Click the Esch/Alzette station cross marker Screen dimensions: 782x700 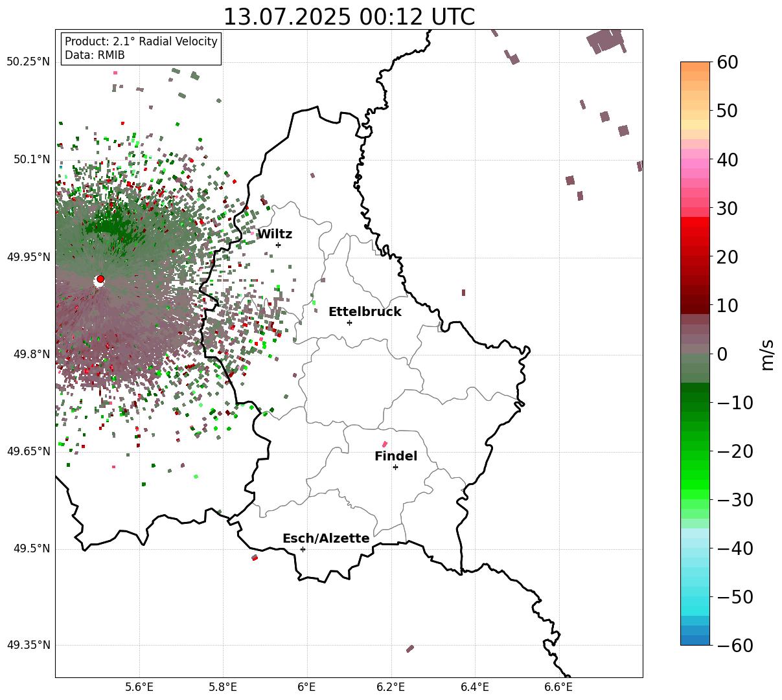(303, 549)
